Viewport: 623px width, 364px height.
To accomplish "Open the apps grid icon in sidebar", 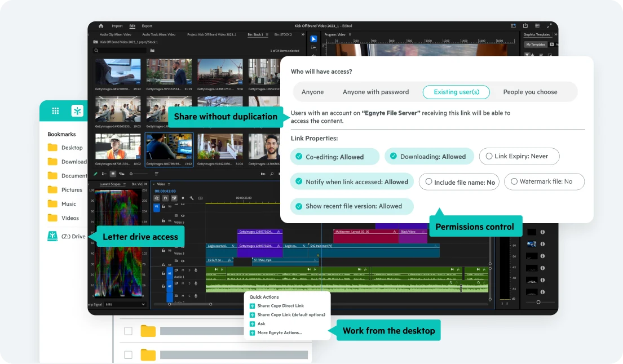I will [55, 111].
